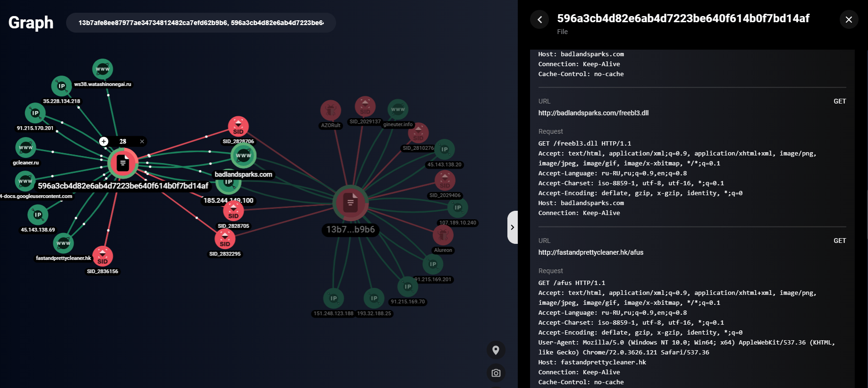
Task: Click the back arrow in details panel
Action: pos(539,19)
